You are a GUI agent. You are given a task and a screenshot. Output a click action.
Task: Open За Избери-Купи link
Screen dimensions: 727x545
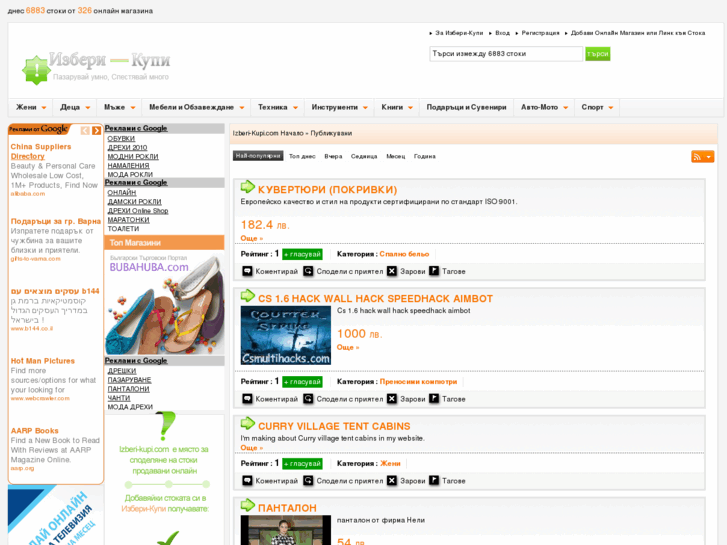[459, 33]
